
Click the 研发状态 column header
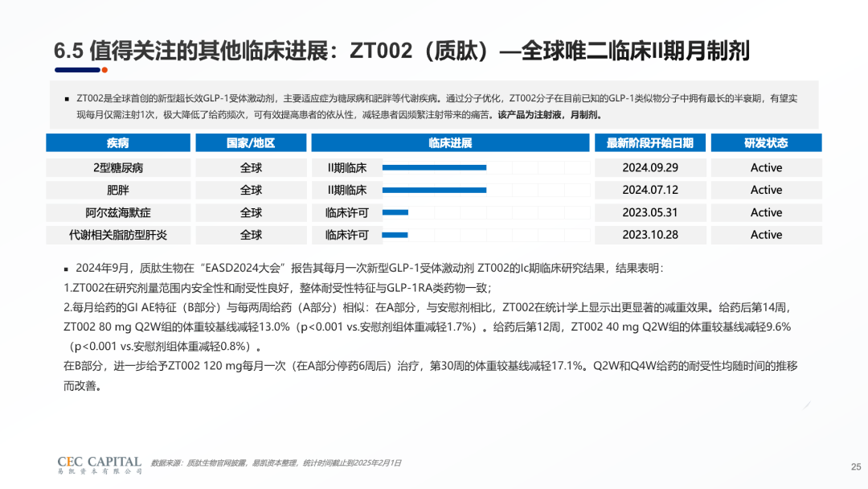click(x=765, y=143)
